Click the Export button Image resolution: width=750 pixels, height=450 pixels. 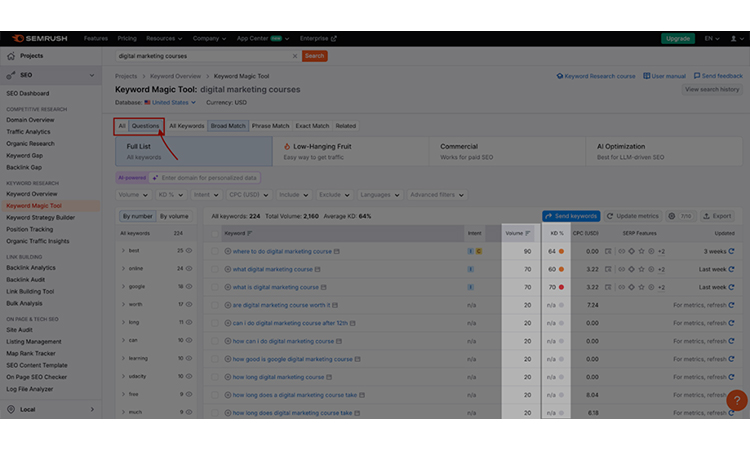(x=717, y=216)
